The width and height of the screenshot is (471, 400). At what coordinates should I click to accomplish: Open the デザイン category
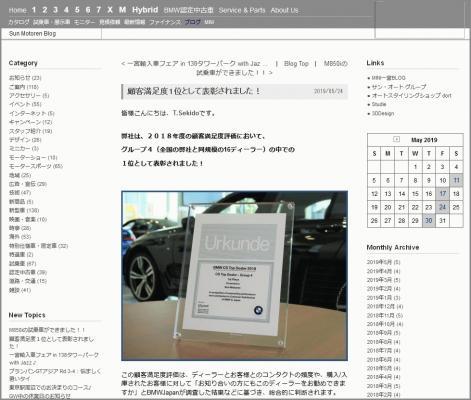click(x=25, y=140)
